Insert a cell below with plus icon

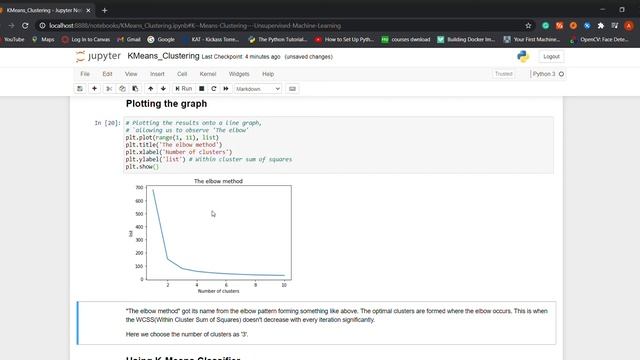coord(94,89)
